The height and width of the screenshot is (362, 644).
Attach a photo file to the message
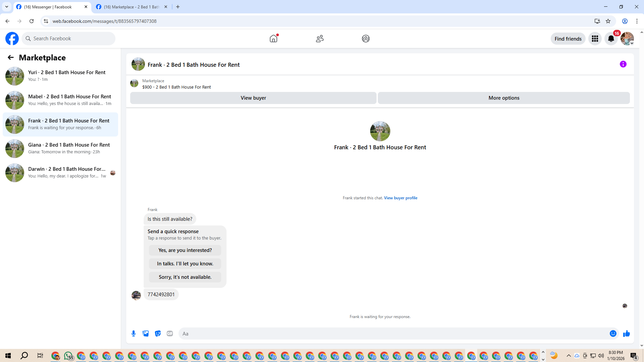(146, 333)
